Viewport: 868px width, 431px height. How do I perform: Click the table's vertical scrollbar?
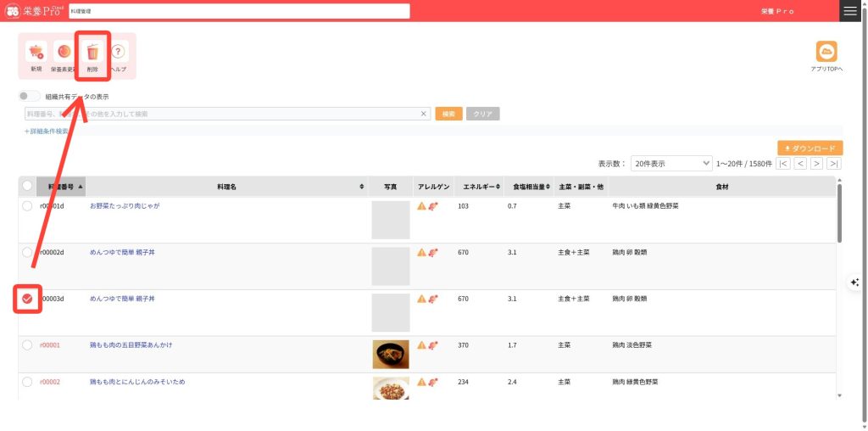tap(839, 213)
